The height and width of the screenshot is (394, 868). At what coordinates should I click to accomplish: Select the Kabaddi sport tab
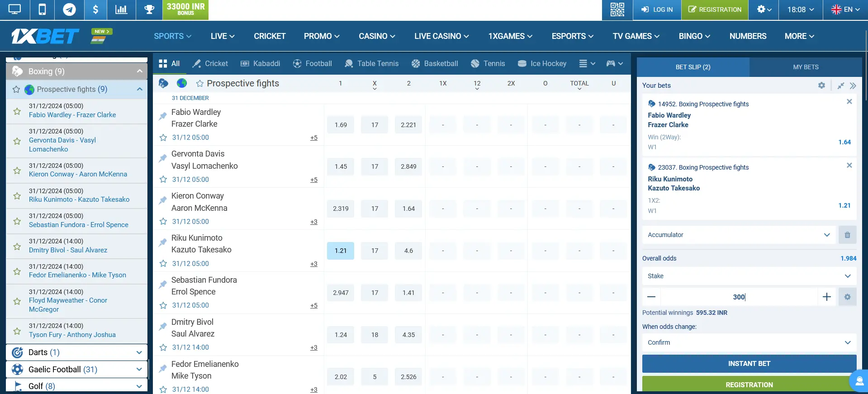(x=260, y=64)
